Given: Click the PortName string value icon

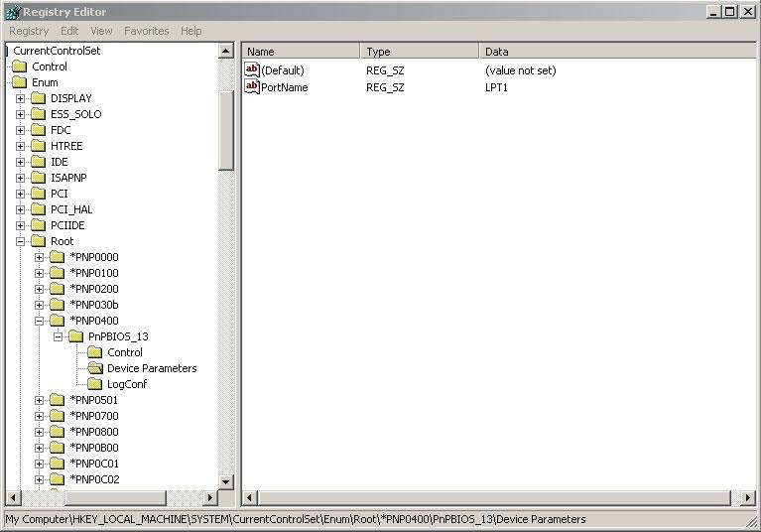Looking at the screenshot, I should coord(252,87).
